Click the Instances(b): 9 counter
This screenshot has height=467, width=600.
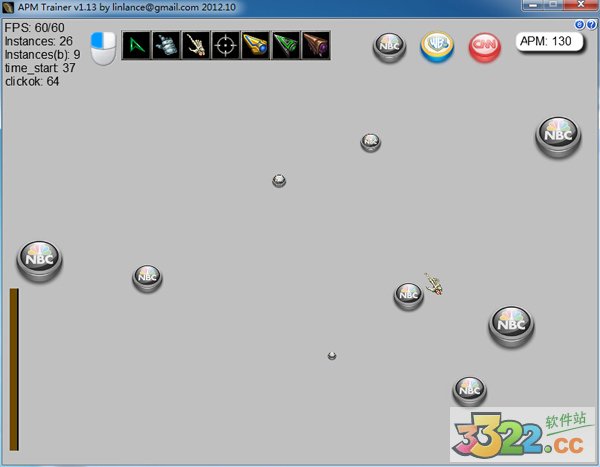[x=42, y=54]
